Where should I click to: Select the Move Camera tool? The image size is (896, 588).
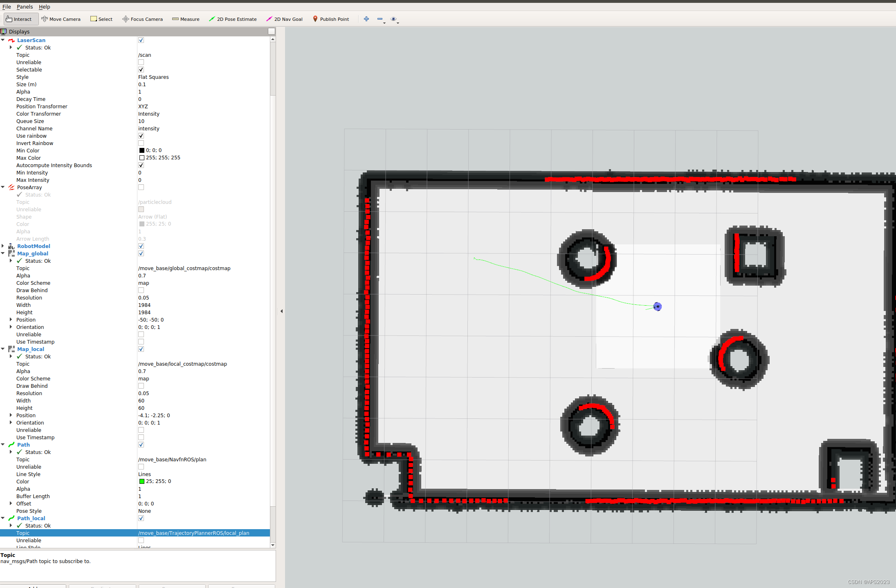click(61, 19)
